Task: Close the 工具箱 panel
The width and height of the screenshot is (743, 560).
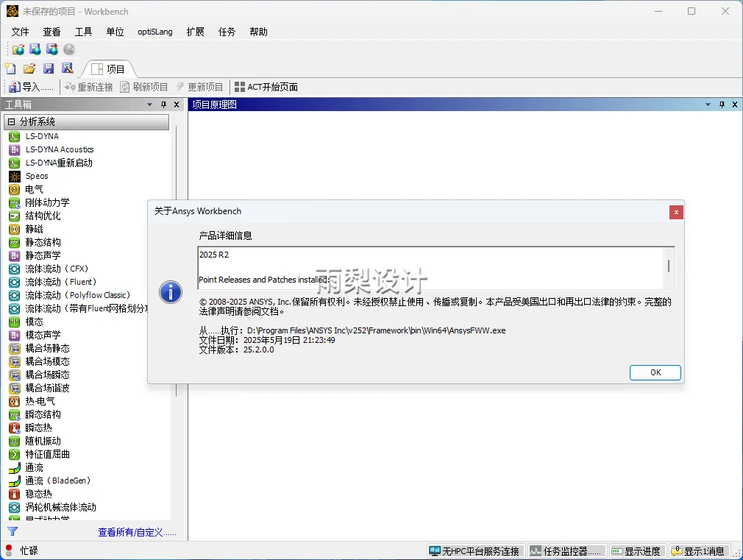Action: tap(177, 104)
